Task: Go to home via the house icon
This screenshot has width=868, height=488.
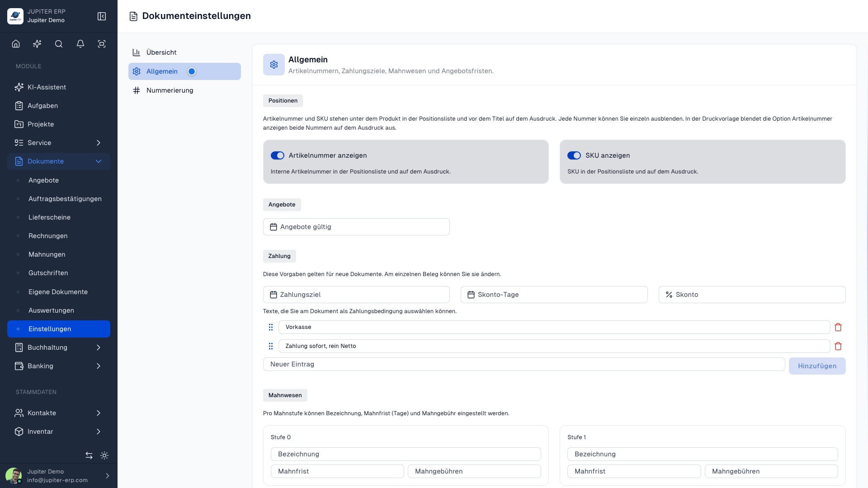Action: point(16,44)
